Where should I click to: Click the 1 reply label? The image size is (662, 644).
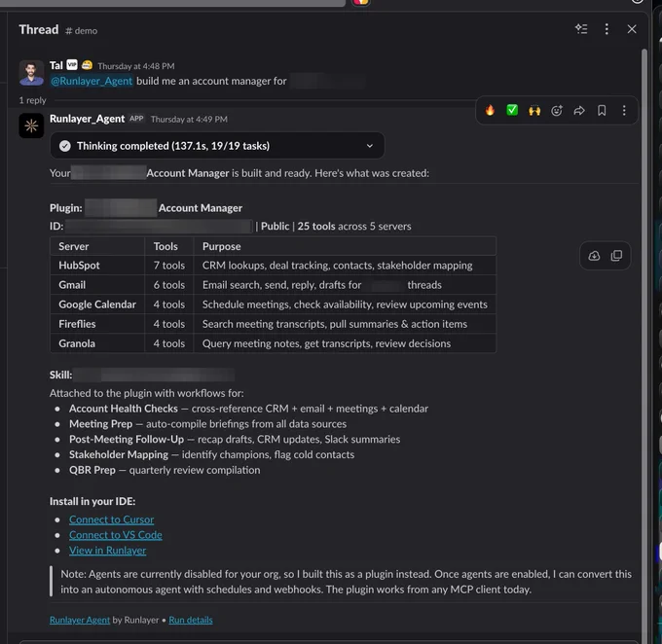32,100
